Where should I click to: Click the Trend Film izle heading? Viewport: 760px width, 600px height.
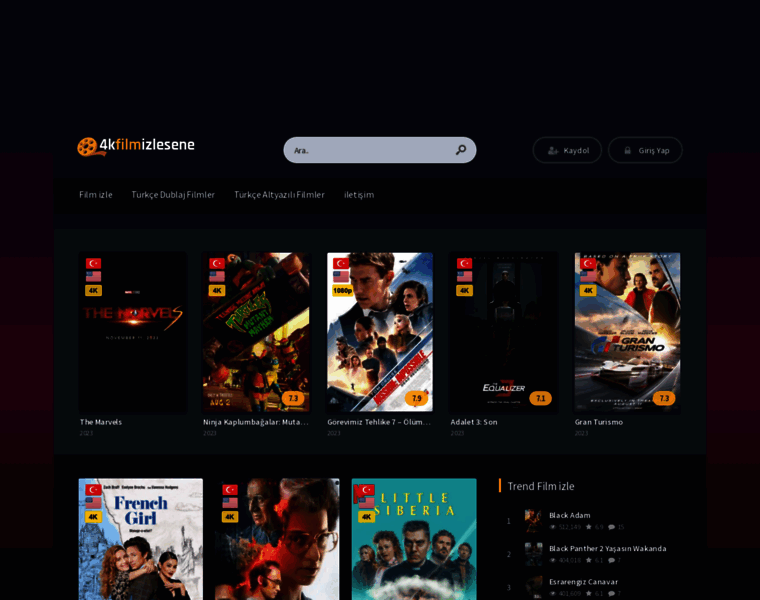pyautogui.click(x=541, y=486)
